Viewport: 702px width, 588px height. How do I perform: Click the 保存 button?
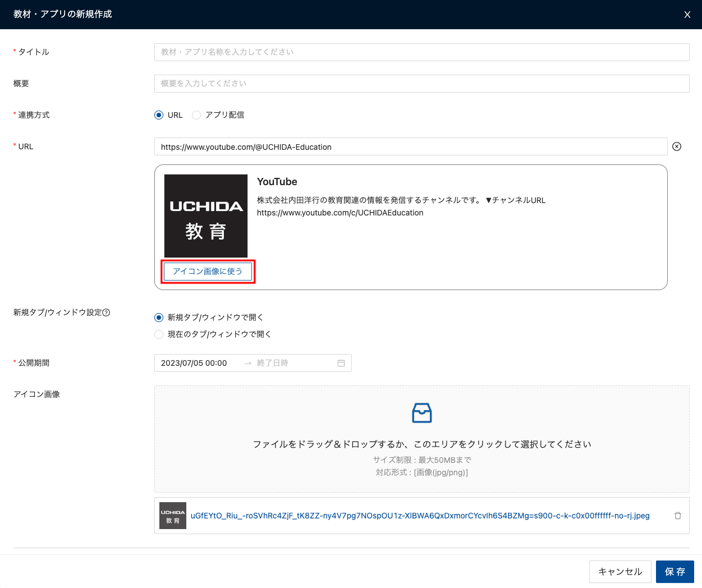675,572
